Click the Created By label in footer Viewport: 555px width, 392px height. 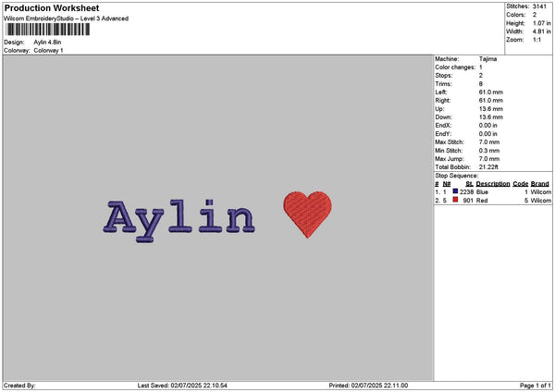(19, 386)
